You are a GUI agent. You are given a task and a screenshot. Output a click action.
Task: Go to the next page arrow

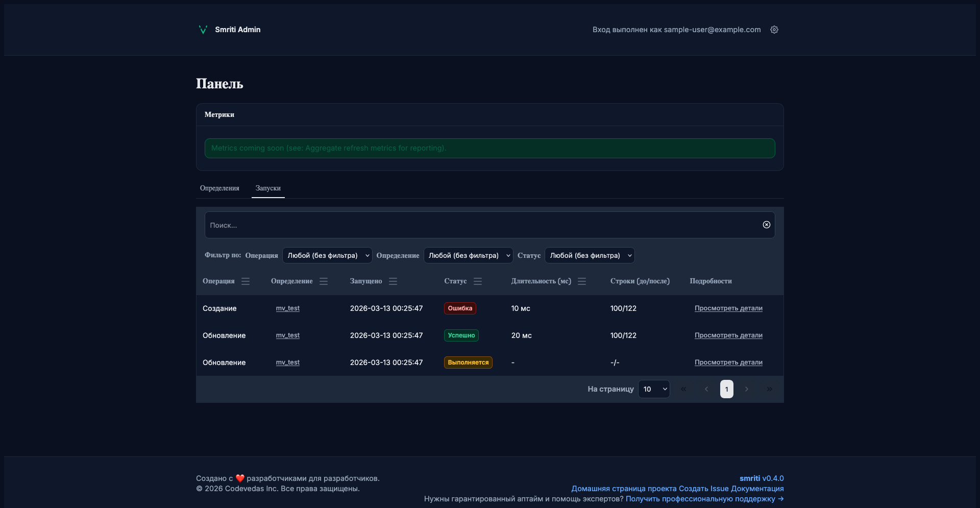[x=747, y=389]
